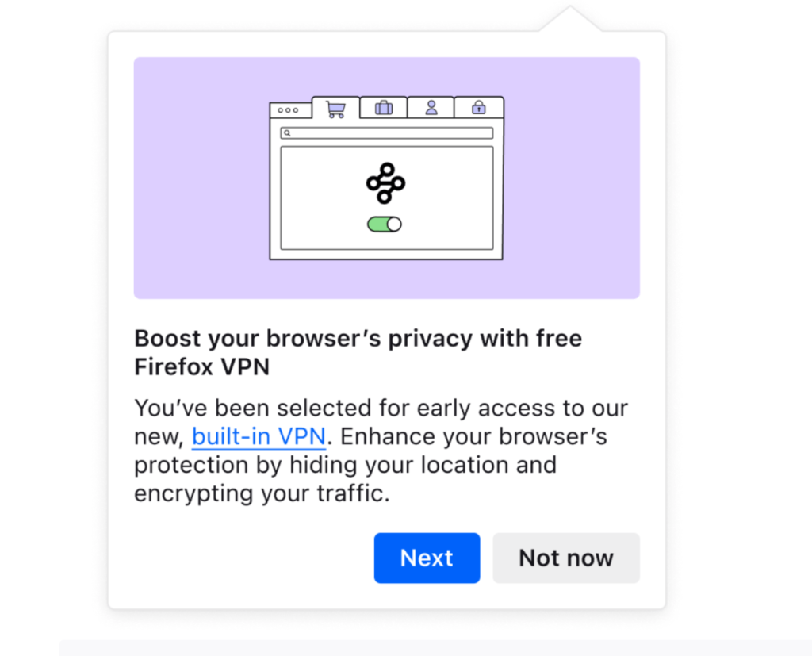812x656 pixels.
Task: Click the VPN network nodes icon
Action: click(x=386, y=182)
